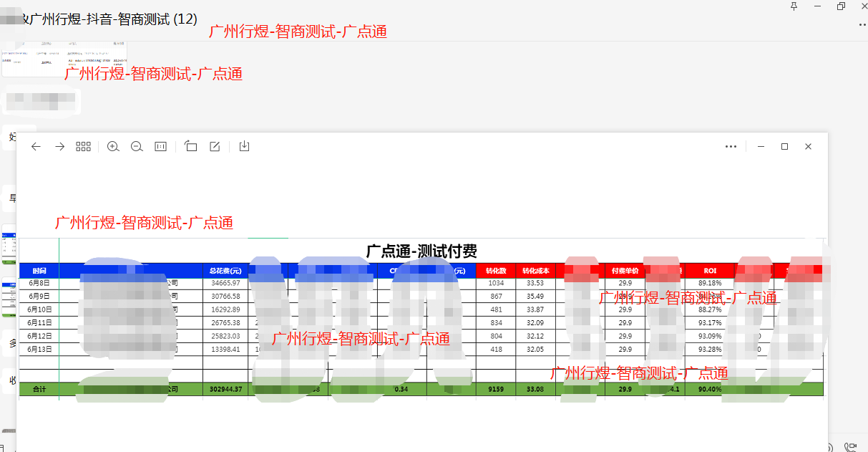Go to the next image
This screenshot has width=868, height=452.
point(60,146)
